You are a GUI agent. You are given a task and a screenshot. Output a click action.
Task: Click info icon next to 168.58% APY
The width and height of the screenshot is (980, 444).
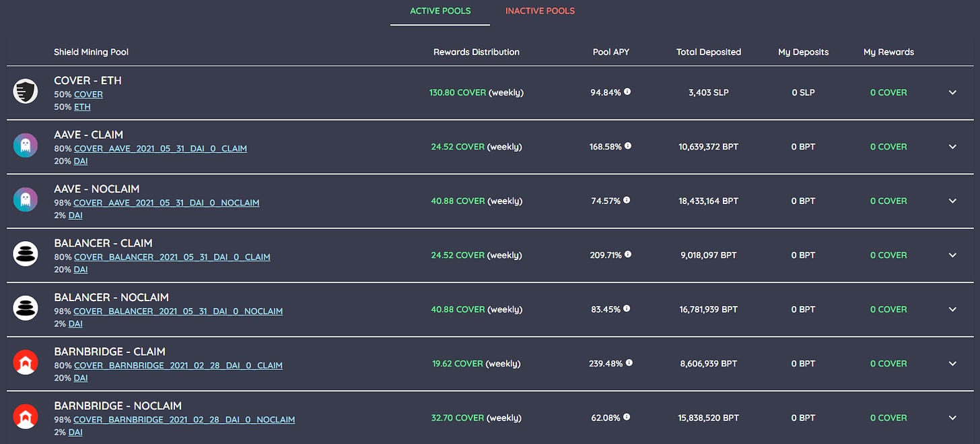point(628,146)
